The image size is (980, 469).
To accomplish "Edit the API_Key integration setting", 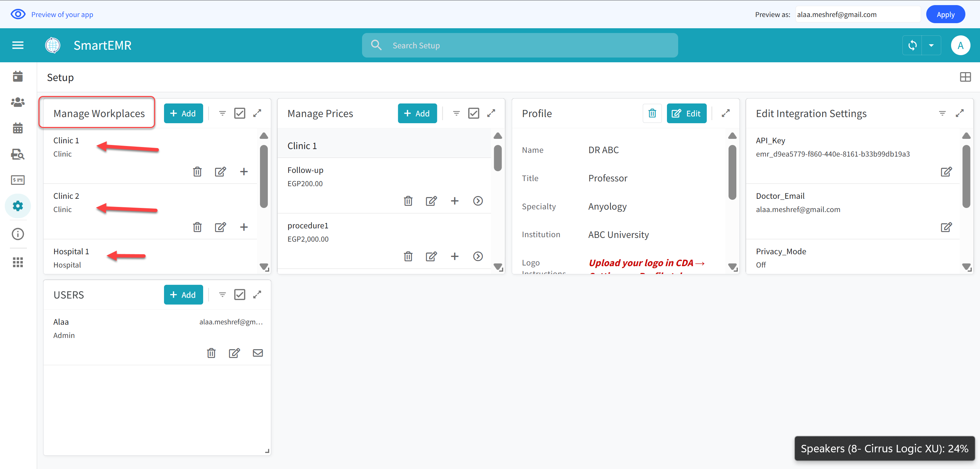I will coord(946,172).
